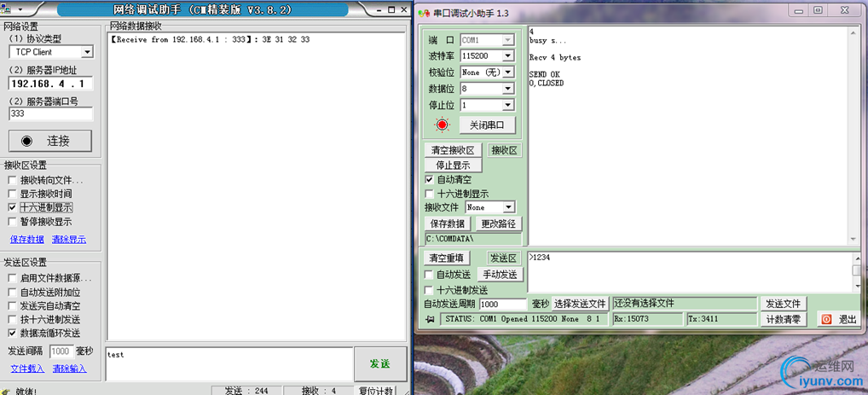
Task: Click the 更改路径 button
Action: tap(498, 224)
